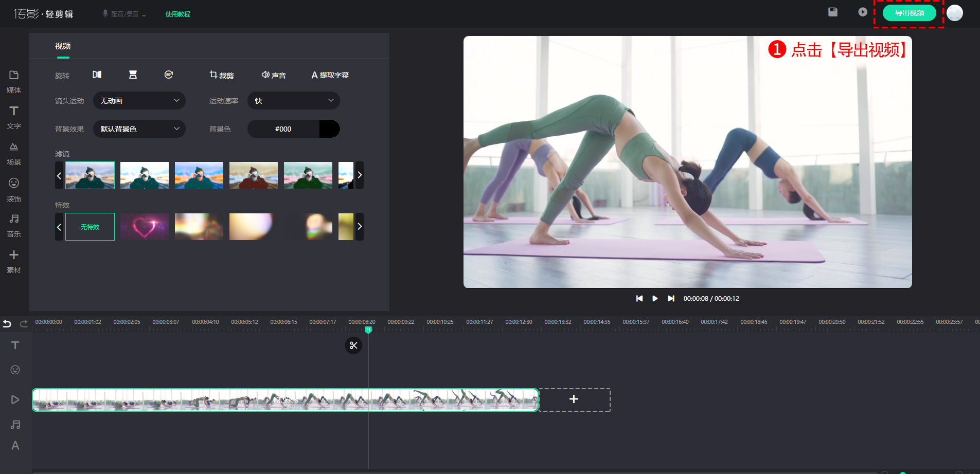Click the timeline playhead marker
Image resolution: width=980 pixels, height=474 pixels.
368,330
